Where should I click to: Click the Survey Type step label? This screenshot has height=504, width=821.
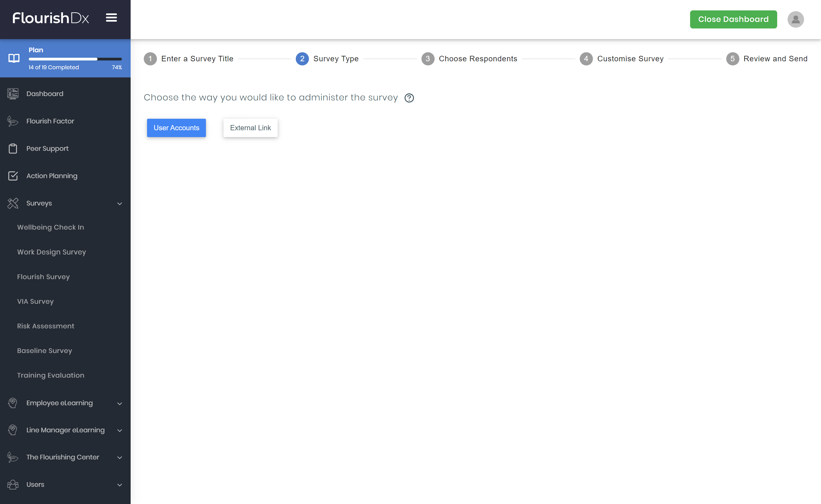pos(336,59)
